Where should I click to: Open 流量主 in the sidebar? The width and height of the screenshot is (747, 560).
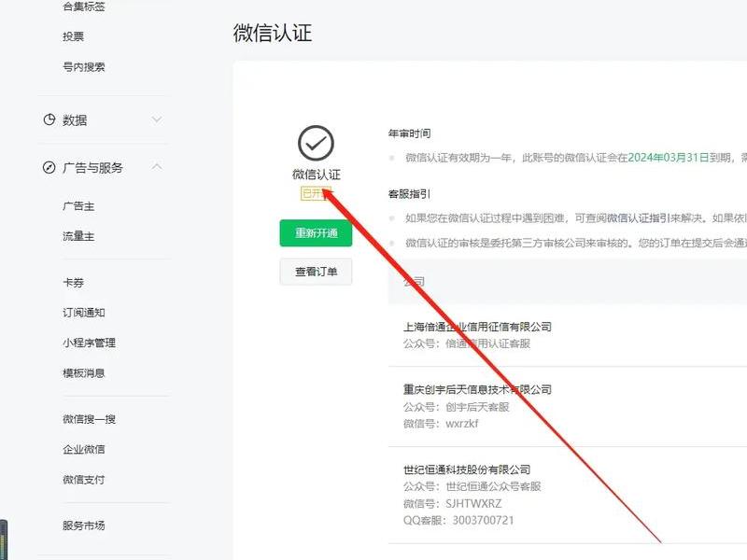coord(78,236)
